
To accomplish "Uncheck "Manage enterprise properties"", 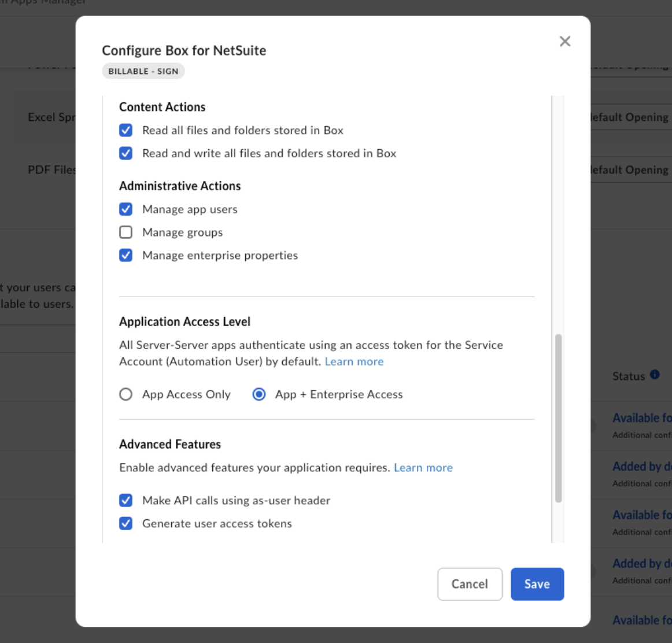I will point(126,256).
